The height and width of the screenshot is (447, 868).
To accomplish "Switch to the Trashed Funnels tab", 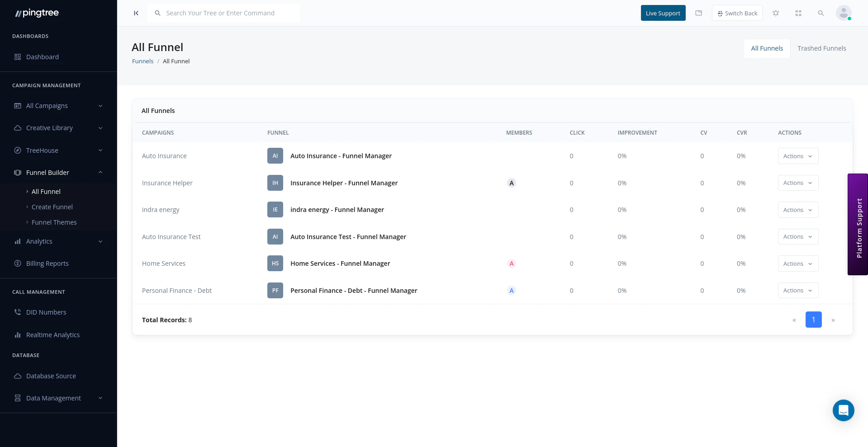I will tap(822, 48).
